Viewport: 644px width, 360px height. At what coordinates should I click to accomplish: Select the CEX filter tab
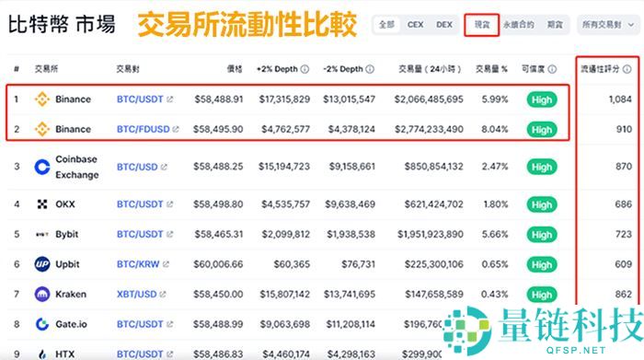click(x=415, y=25)
